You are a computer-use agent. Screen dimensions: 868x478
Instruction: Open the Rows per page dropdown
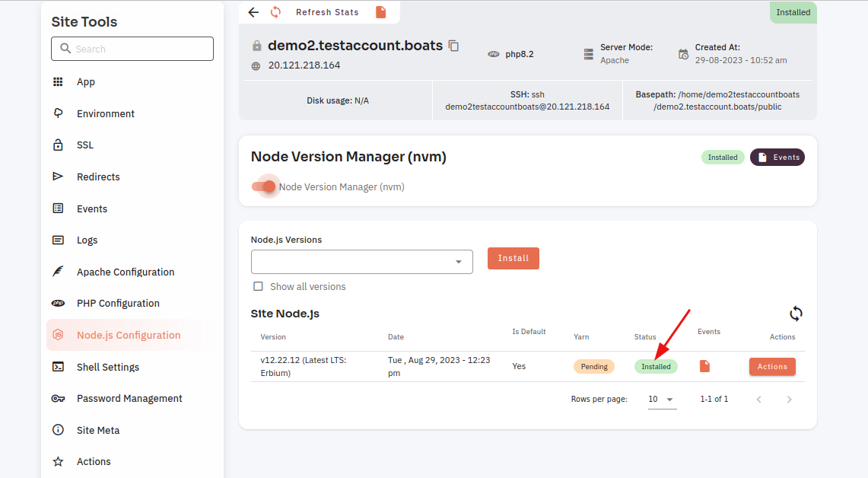(x=662, y=400)
